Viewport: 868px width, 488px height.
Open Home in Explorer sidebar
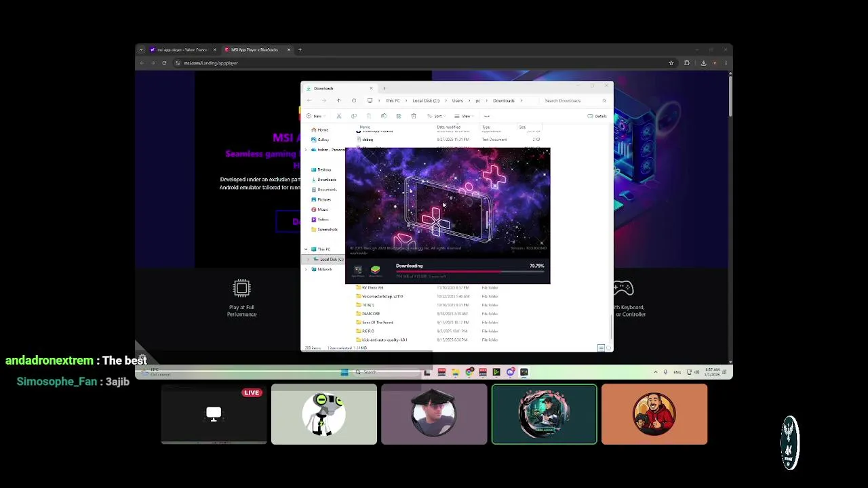pyautogui.click(x=320, y=129)
